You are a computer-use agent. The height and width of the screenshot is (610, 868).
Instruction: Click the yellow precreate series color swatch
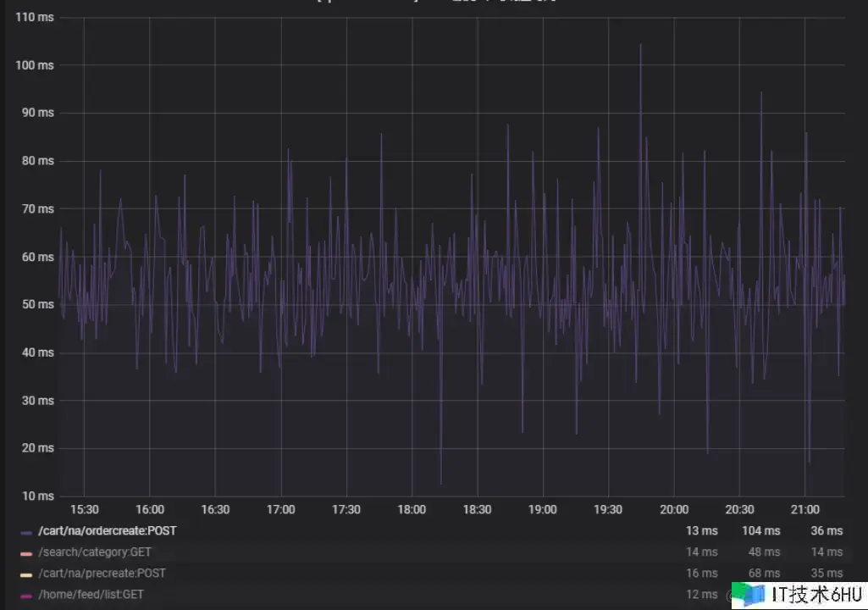(26, 575)
